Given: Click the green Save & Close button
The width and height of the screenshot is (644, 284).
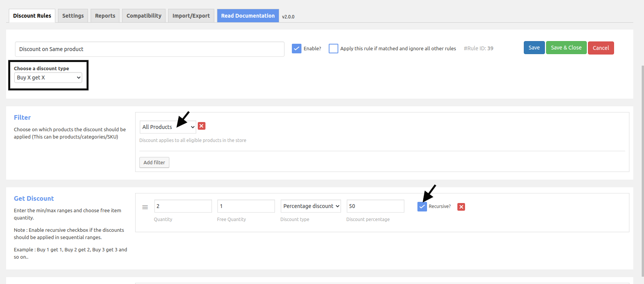Looking at the screenshot, I should (x=566, y=48).
